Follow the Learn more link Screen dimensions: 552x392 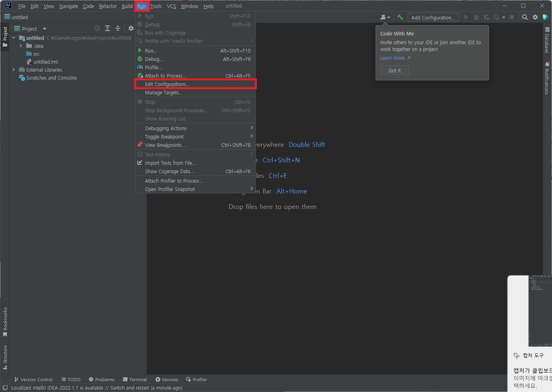pos(392,58)
